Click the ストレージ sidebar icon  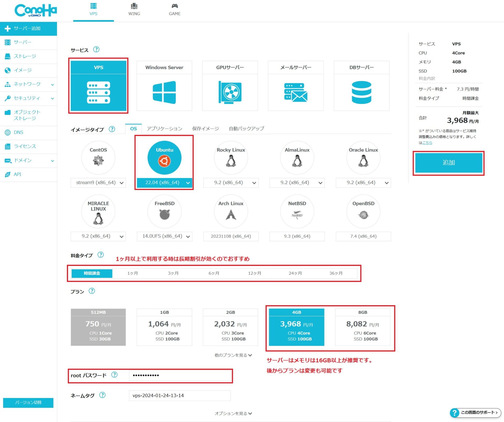8,56
